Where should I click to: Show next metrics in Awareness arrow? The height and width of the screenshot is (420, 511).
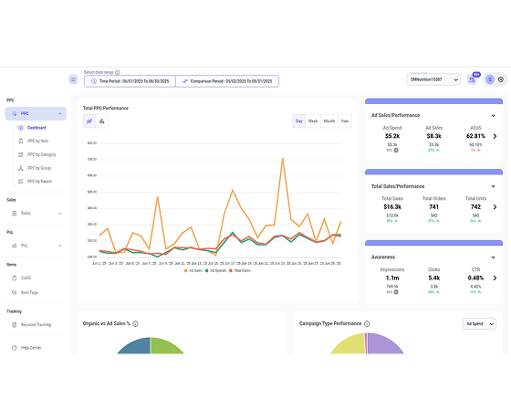click(x=495, y=278)
